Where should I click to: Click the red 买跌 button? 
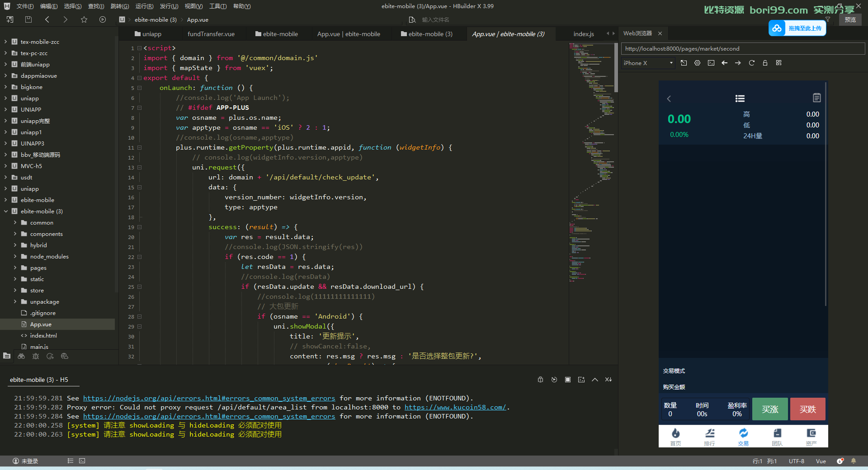(808, 409)
